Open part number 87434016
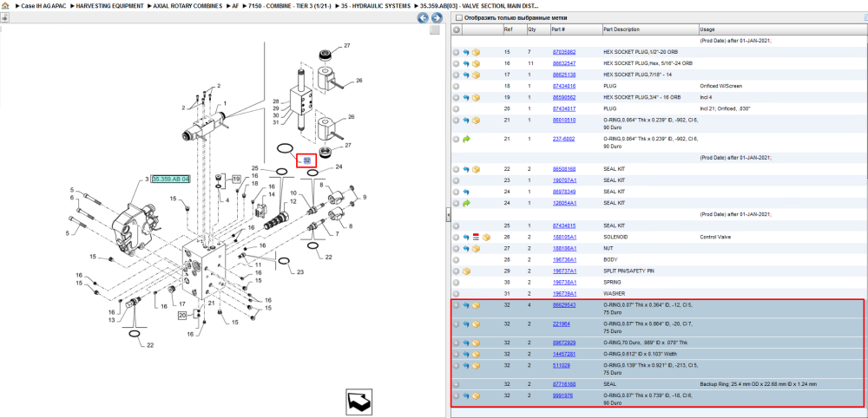 coord(563,86)
